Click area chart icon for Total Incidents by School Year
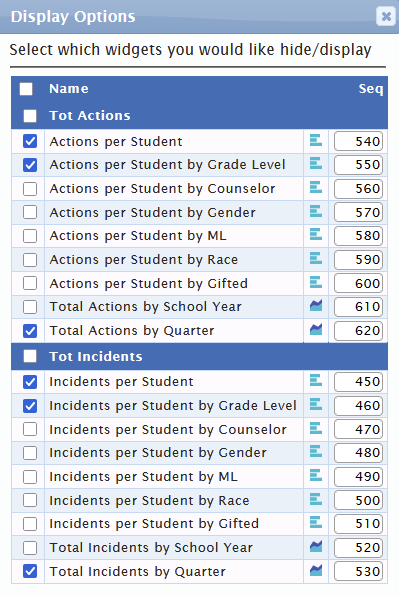 click(316, 547)
